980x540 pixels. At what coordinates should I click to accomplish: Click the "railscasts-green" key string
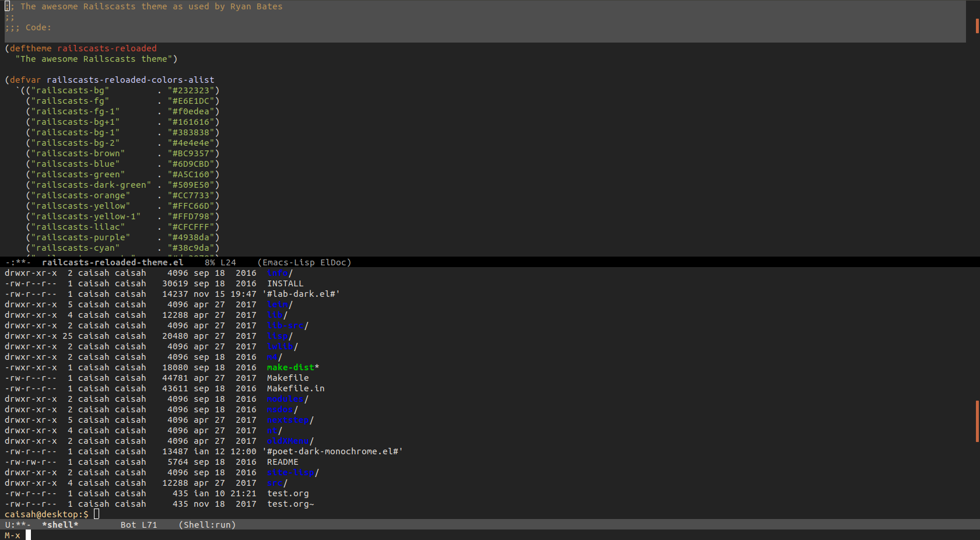tap(78, 174)
